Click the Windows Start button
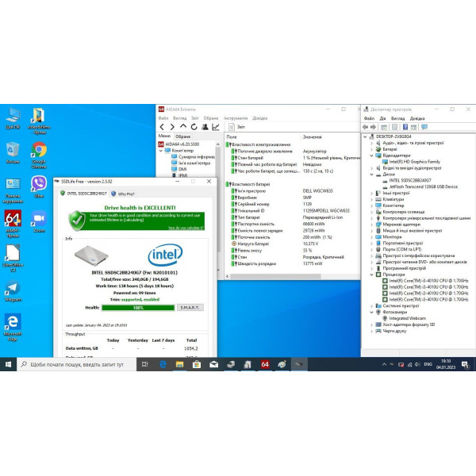The width and height of the screenshot is (476, 476). tap(8, 364)
